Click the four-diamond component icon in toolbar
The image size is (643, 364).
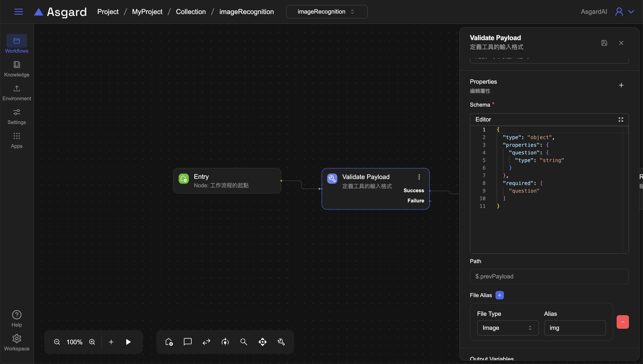coord(262,342)
